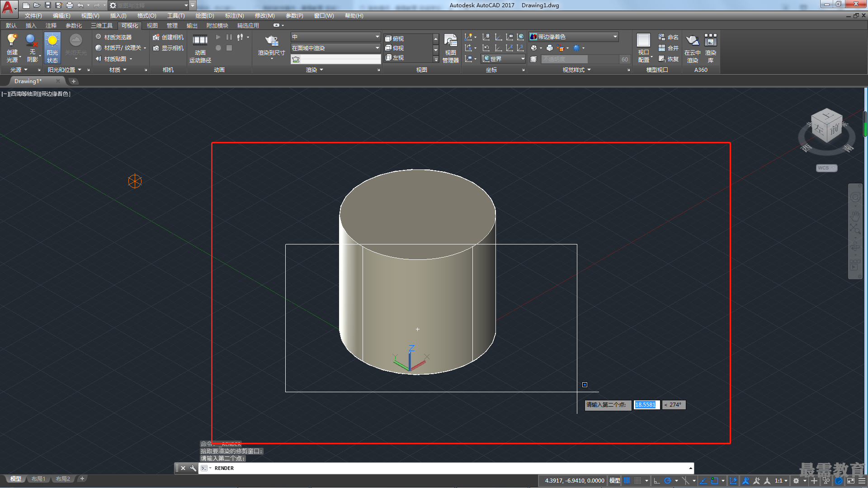The image size is (868, 488).
Task: Open the Modify (修改) menu
Action: (264, 15)
